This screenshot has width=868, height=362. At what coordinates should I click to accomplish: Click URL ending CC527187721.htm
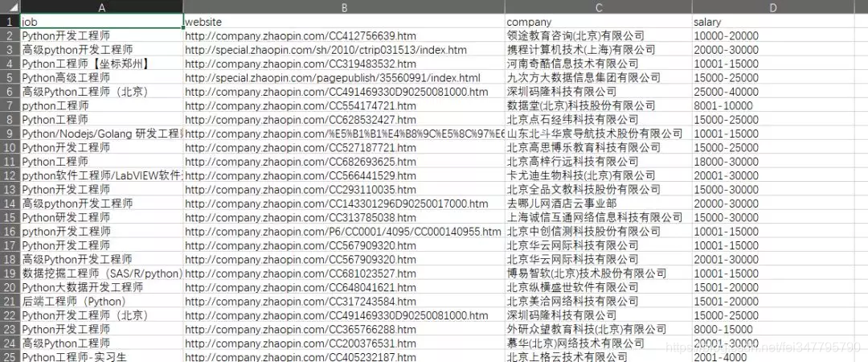[x=344, y=147]
